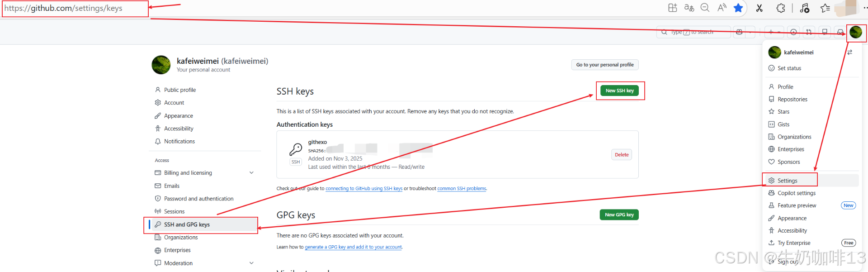868x272 pixels.
Task: Click the kafeiweimei avatar beside the page title
Action: coord(161,65)
